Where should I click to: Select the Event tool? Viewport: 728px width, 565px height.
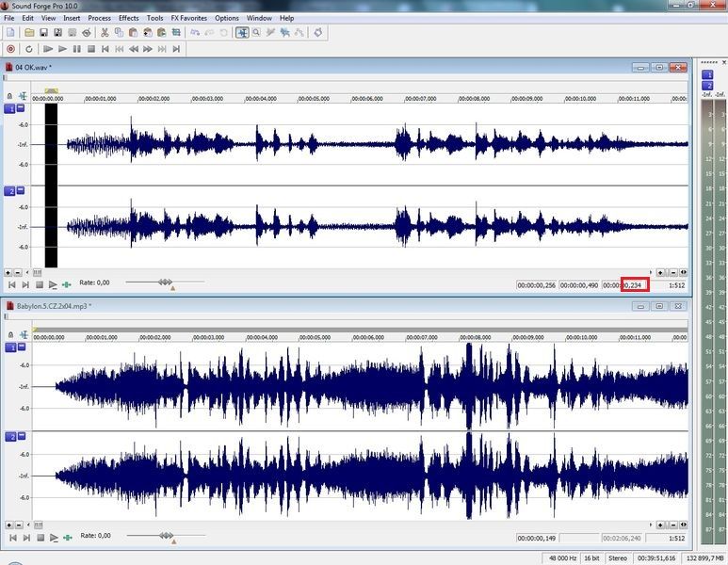pyautogui.click(x=285, y=33)
